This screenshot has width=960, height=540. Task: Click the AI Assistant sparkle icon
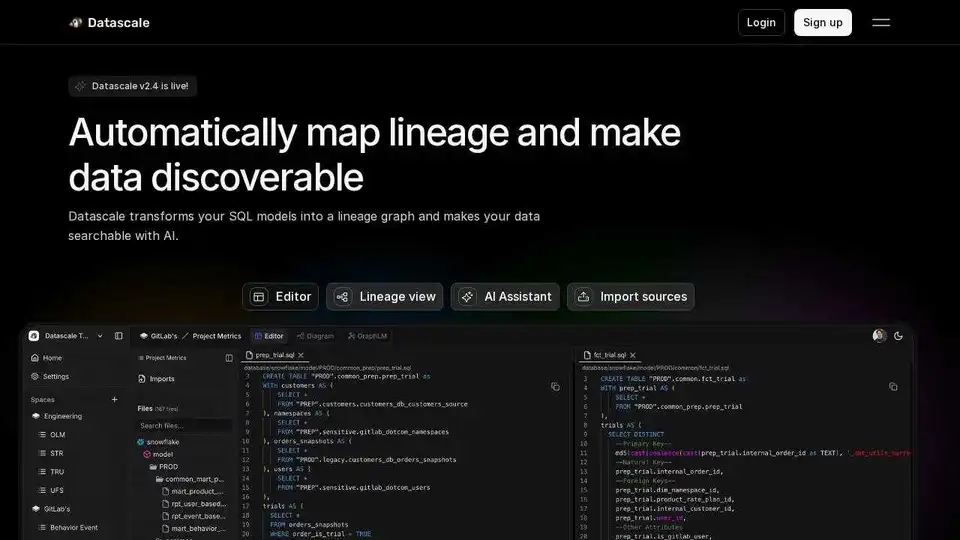point(467,297)
